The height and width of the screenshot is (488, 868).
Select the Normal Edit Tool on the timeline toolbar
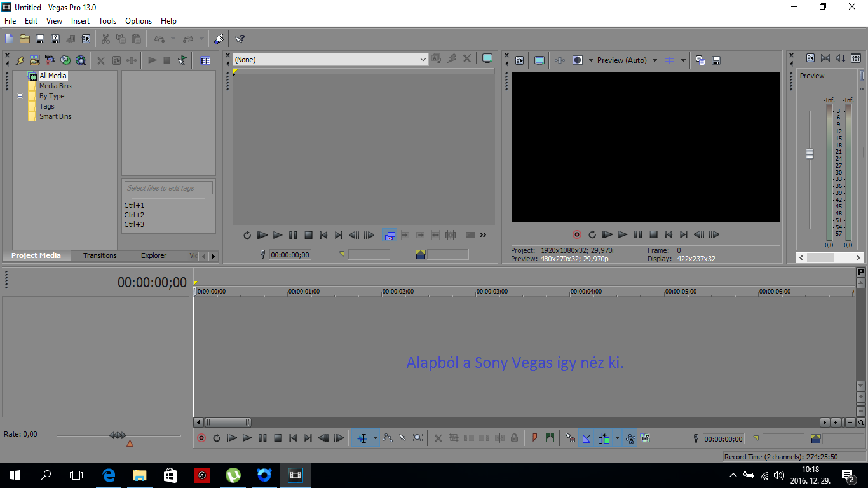click(x=362, y=438)
